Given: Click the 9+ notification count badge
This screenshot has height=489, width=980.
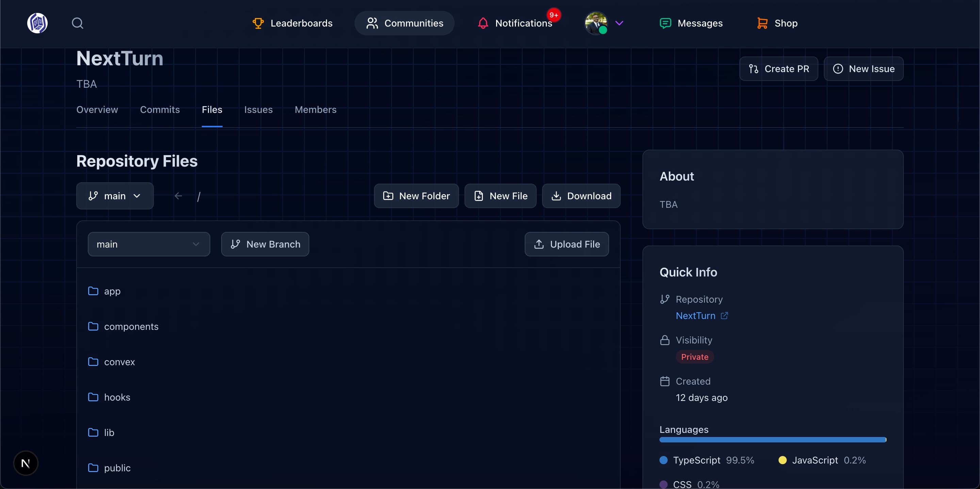Looking at the screenshot, I should click(554, 15).
